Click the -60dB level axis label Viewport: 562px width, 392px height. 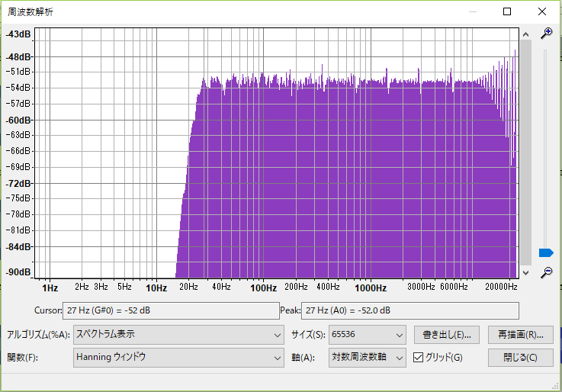[x=18, y=120]
